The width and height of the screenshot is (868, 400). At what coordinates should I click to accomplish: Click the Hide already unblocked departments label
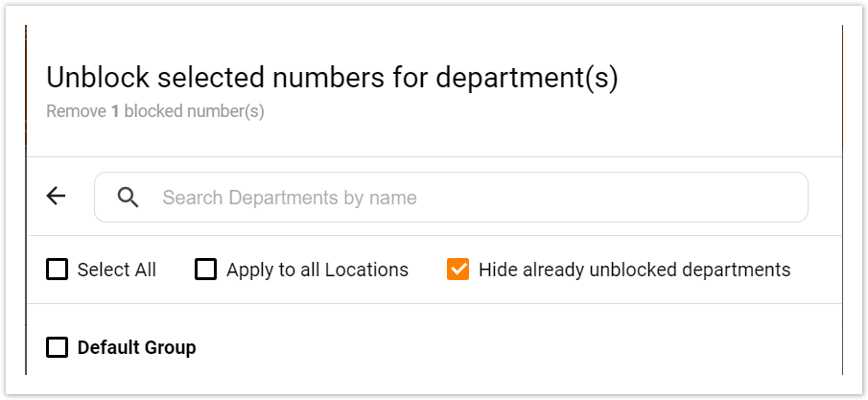click(634, 270)
